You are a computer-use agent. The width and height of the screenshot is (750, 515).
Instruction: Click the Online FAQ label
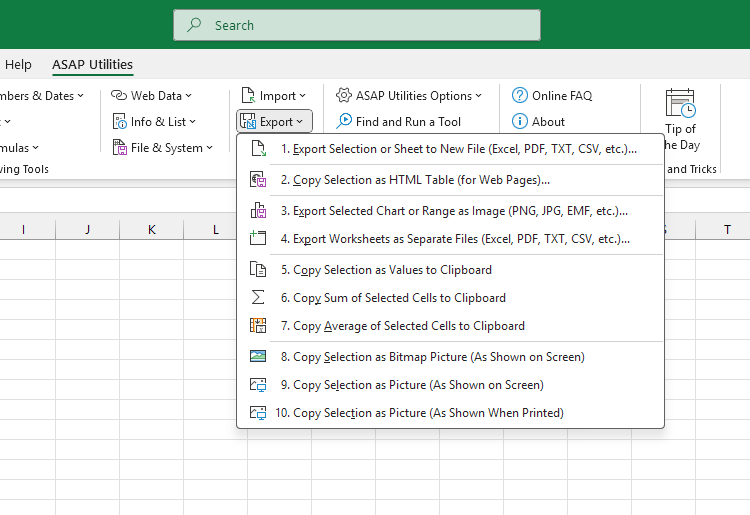point(562,96)
